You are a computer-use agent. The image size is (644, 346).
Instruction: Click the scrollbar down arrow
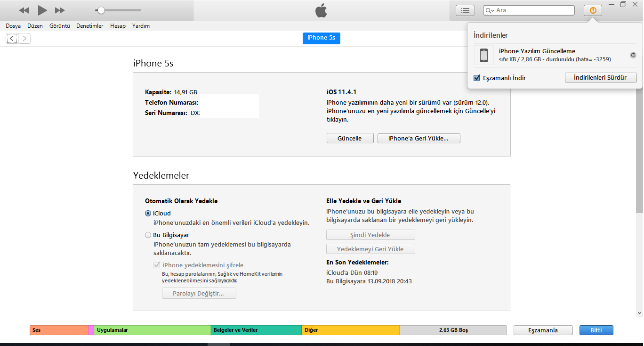tap(640, 313)
